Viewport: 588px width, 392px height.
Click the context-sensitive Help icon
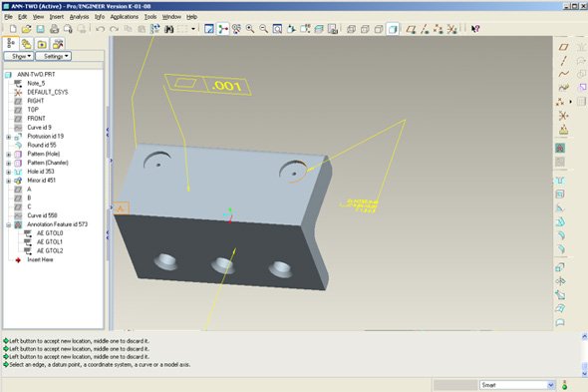tap(475, 29)
